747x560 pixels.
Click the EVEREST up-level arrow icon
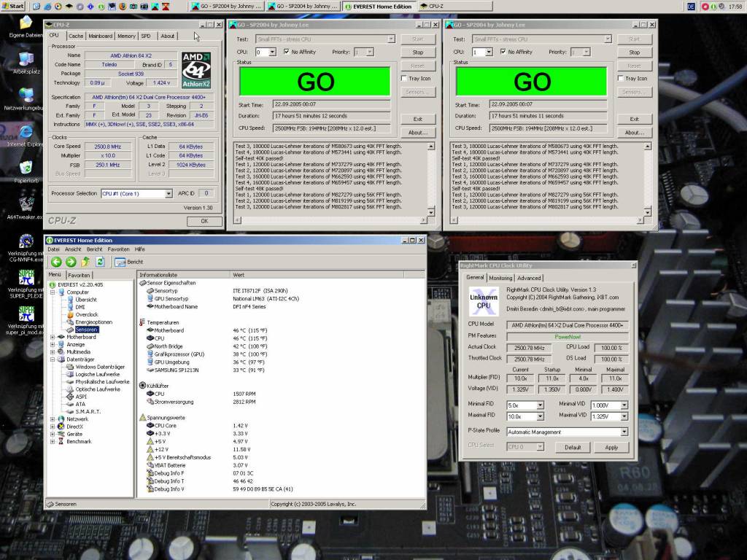(85, 262)
